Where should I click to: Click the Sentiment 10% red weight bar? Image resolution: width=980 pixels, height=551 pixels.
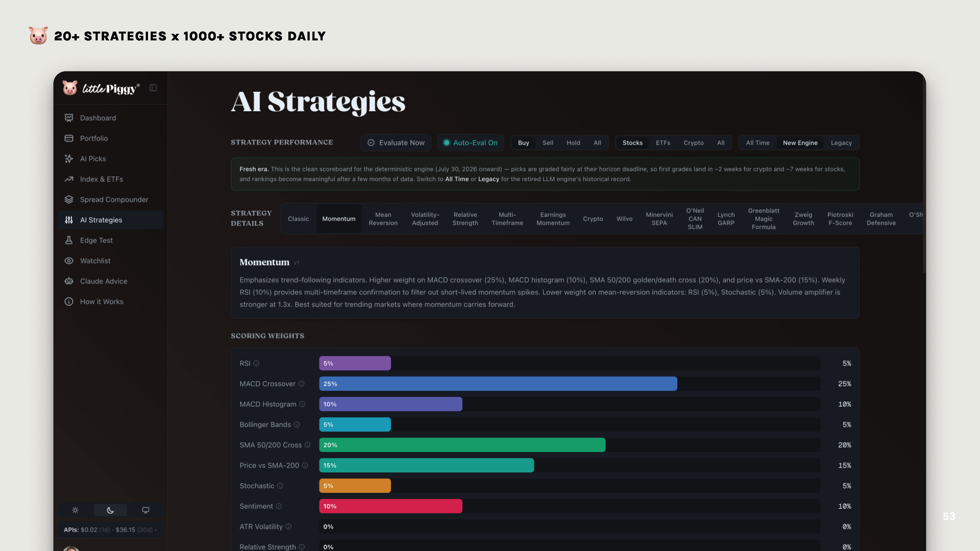(390, 506)
